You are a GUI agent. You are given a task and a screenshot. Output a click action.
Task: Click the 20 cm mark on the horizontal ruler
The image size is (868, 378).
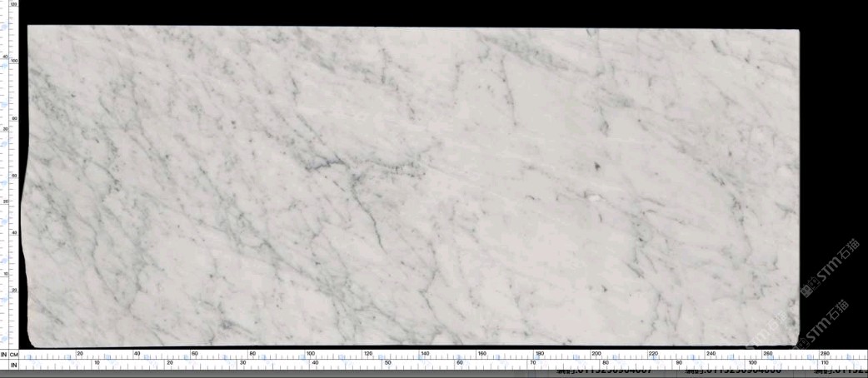(80, 353)
